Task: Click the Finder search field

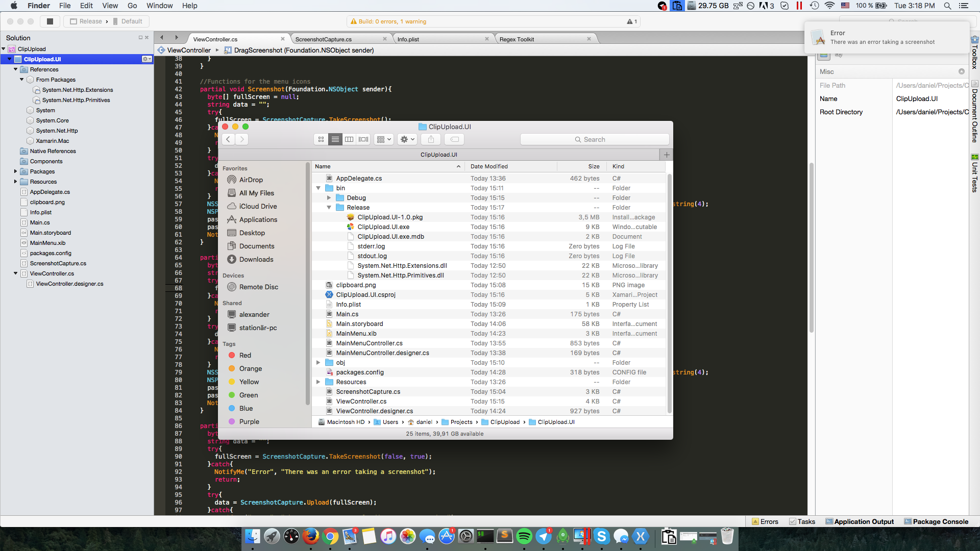Action: tap(595, 139)
